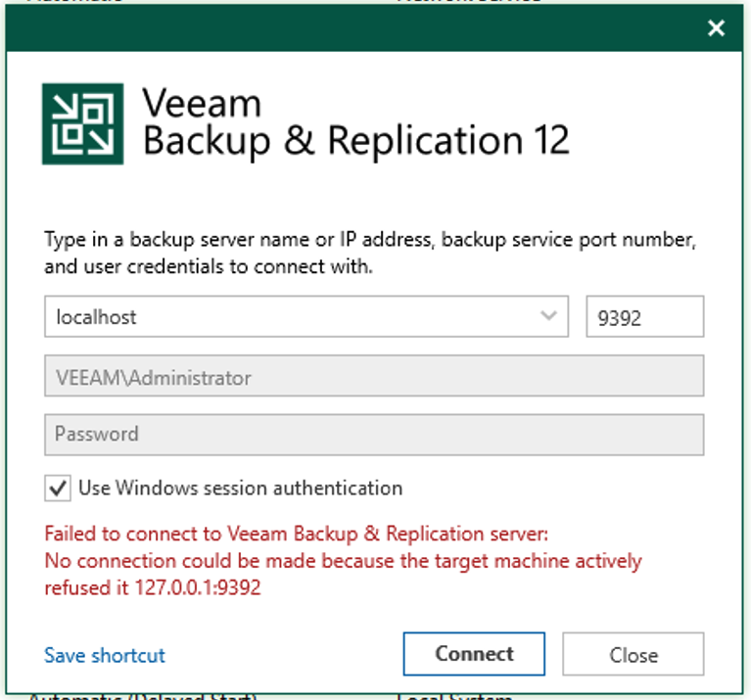Click the Connect button
This screenshot has width=751, height=700.
tap(474, 654)
